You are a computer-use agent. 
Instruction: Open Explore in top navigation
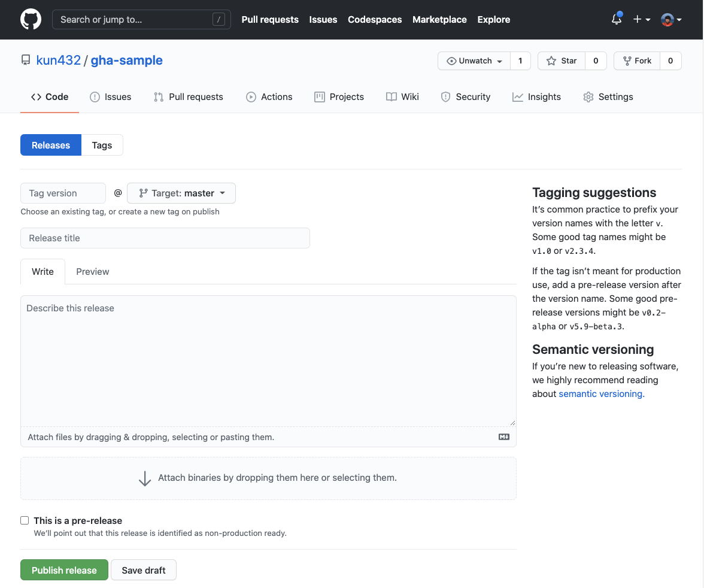click(x=493, y=19)
